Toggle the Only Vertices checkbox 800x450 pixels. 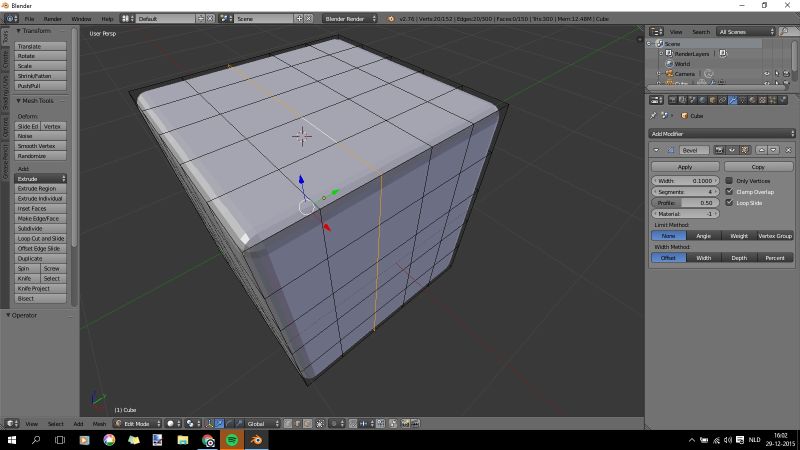(729, 181)
